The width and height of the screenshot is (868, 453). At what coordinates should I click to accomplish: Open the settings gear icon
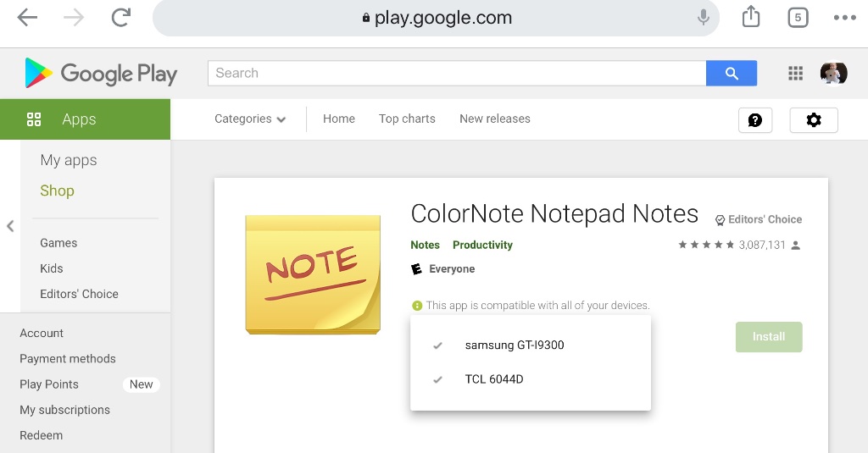pyautogui.click(x=814, y=120)
